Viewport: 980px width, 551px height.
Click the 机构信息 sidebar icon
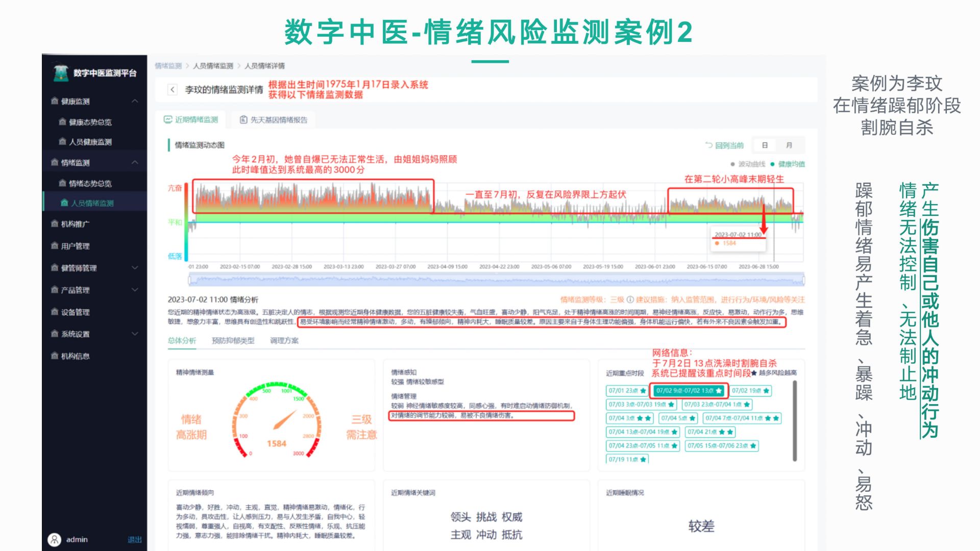click(55, 356)
